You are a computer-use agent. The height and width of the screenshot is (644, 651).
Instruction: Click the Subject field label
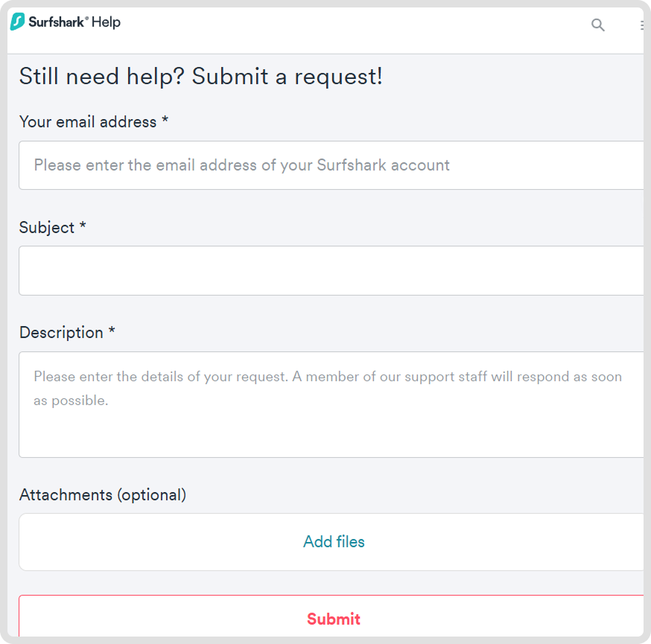(47, 228)
